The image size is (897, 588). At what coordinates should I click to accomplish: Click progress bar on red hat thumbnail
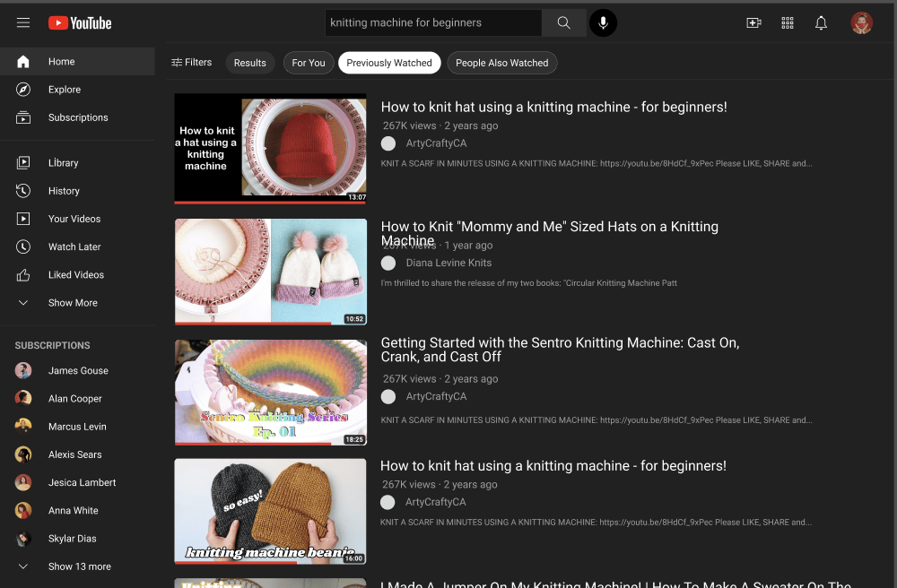271,203
